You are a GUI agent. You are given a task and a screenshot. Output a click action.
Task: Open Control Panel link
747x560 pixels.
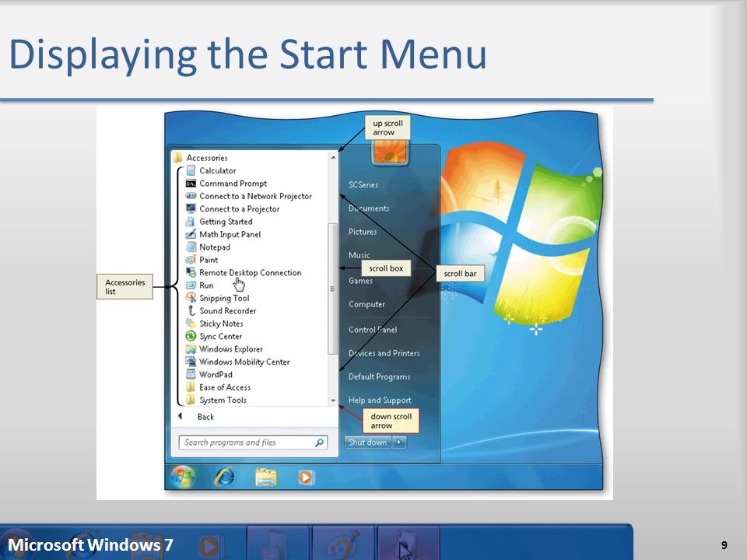[x=373, y=330]
